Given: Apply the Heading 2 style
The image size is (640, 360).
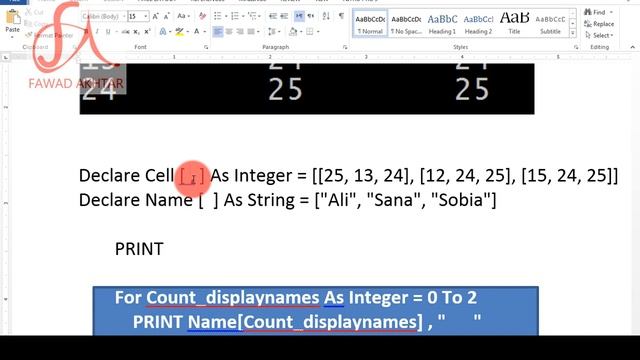Looking at the screenshot, I should (x=478, y=24).
